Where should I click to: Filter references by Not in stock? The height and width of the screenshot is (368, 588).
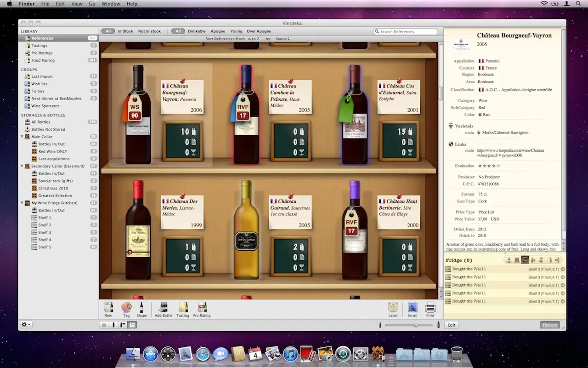click(150, 31)
